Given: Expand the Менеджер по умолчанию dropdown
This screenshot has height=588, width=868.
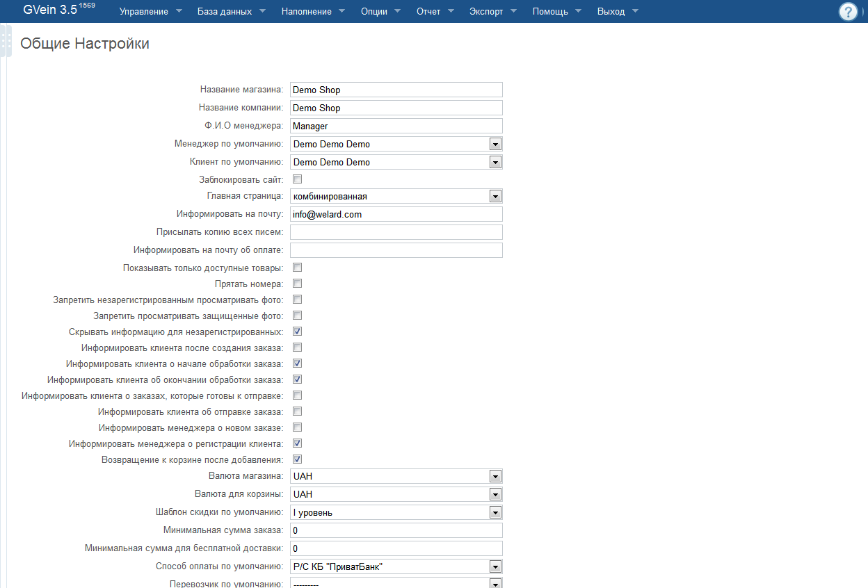Looking at the screenshot, I should coord(396,144).
